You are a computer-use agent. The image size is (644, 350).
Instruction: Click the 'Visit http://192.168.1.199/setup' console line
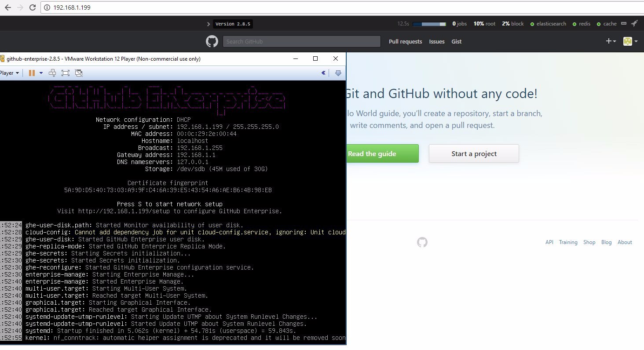170,211
